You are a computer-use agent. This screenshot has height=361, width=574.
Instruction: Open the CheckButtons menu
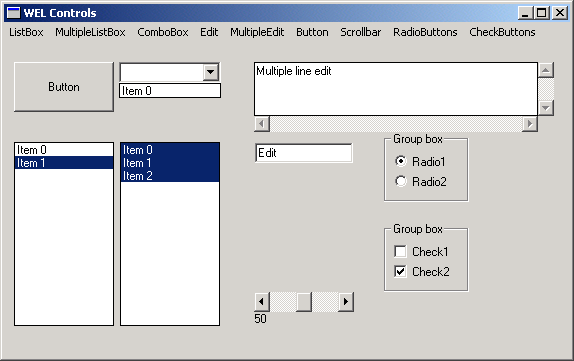502,32
